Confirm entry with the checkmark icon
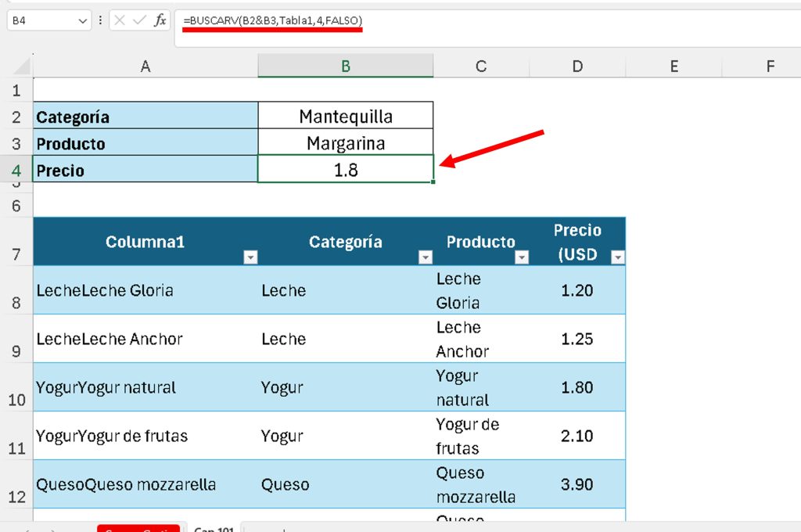 tap(139, 20)
